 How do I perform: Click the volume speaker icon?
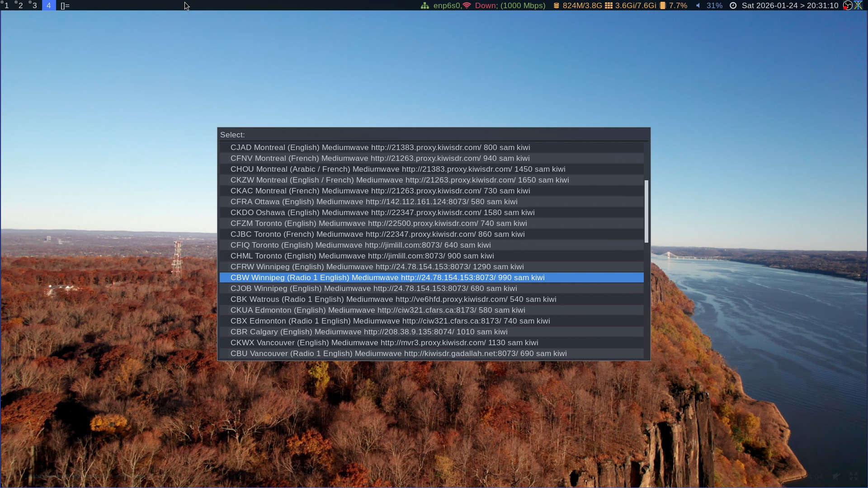pyautogui.click(x=698, y=5)
